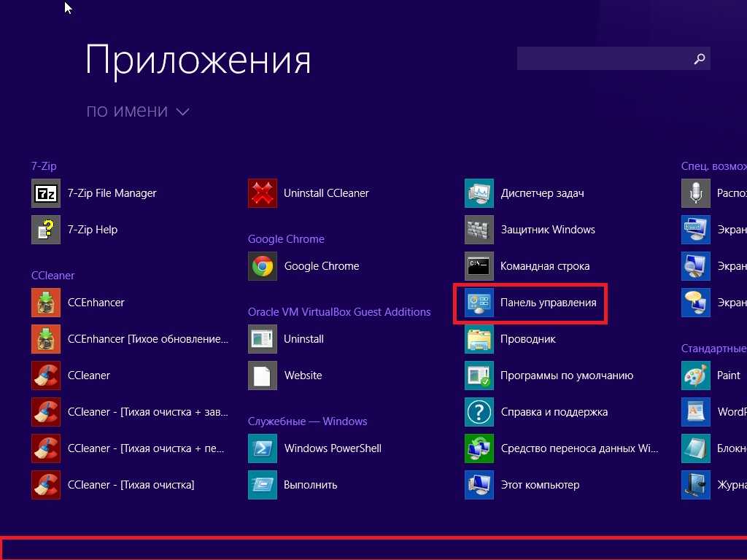Open the on-screen Magnifier app icon
747x560 pixels.
coord(696,266)
